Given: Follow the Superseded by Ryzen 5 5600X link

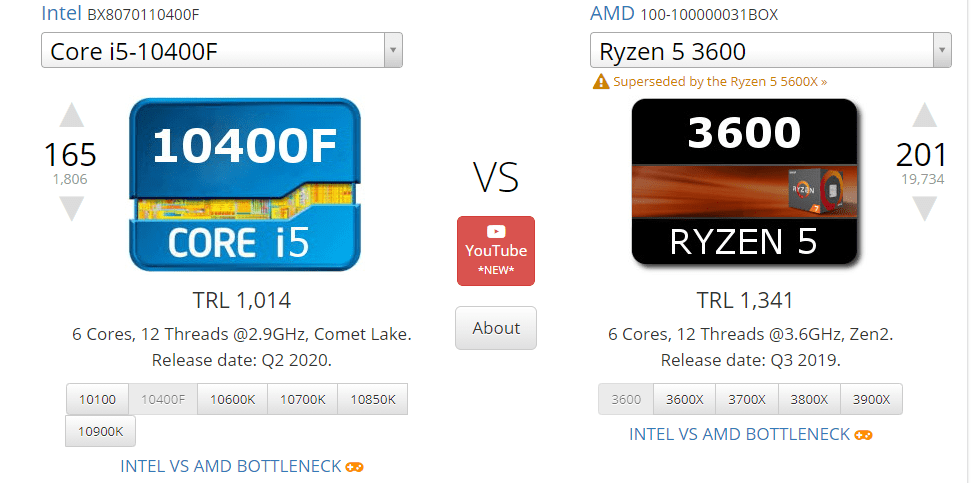Looking at the screenshot, I should click(x=720, y=82).
